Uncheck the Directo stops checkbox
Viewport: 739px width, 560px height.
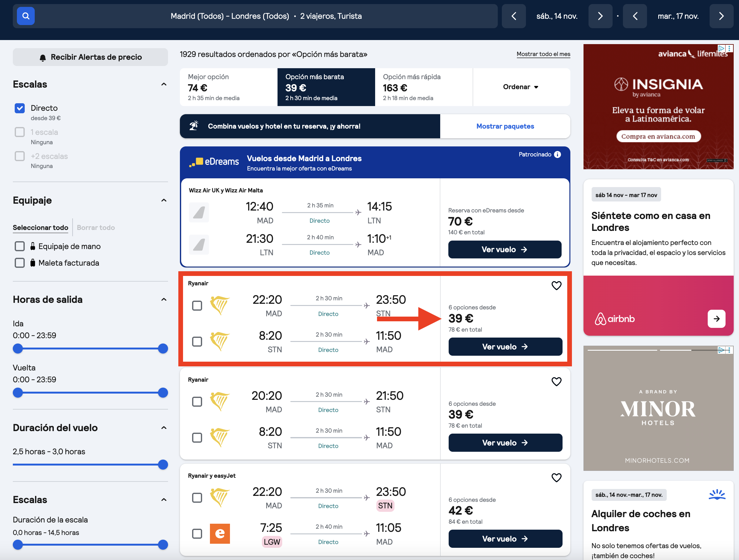click(20, 108)
